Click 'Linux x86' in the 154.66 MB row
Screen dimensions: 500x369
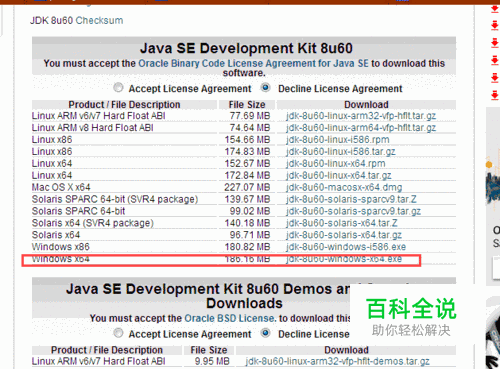pos(52,140)
